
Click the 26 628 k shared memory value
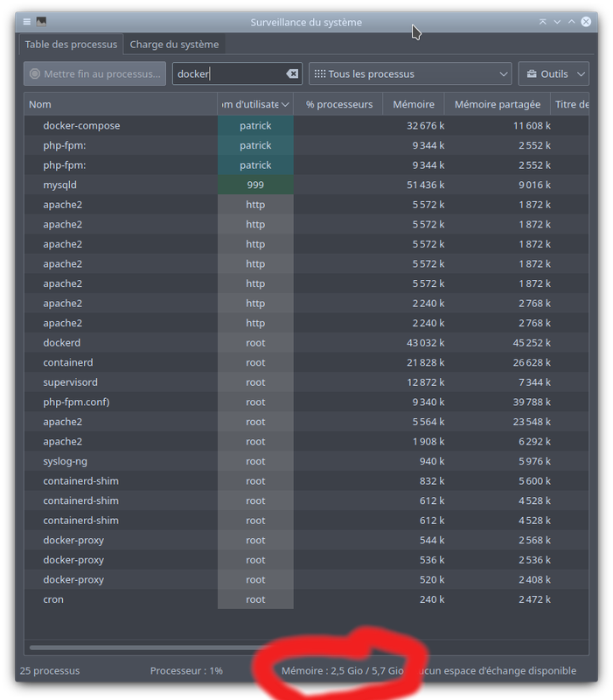(x=532, y=362)
